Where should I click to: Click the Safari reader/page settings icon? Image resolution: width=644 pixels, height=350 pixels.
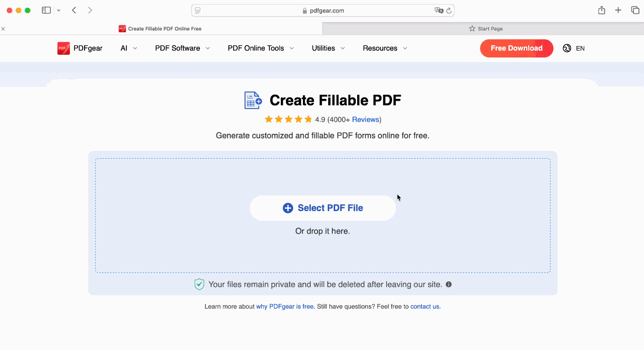[197, 10]
